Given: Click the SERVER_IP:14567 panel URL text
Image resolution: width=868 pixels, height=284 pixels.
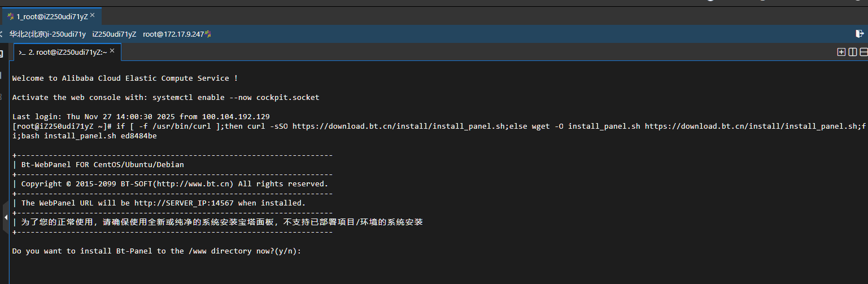Looking at the screenshot, I should pos(184,203).
